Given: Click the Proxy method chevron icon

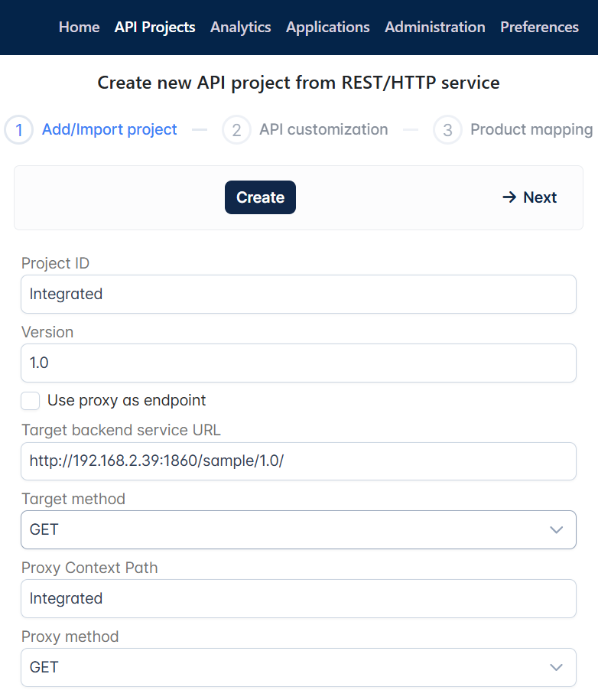Looking at the screenshot, I should point(556,667).
